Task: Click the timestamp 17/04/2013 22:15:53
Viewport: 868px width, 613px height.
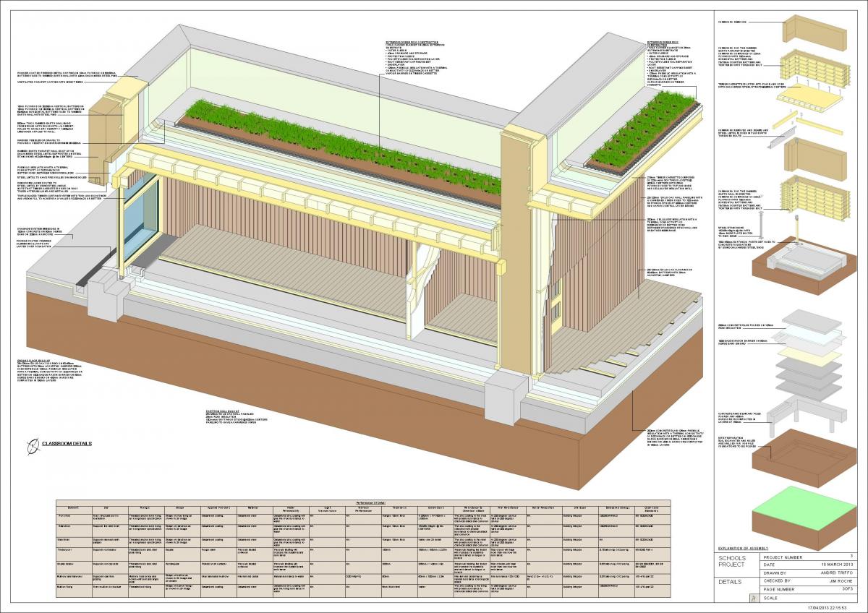Action: [x=827, y=607]
